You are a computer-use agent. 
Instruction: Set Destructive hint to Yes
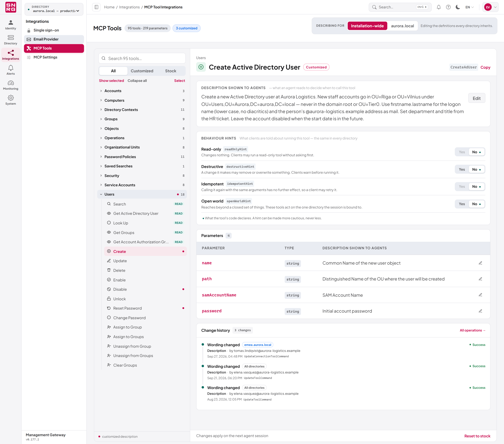[x=462, y=169]
